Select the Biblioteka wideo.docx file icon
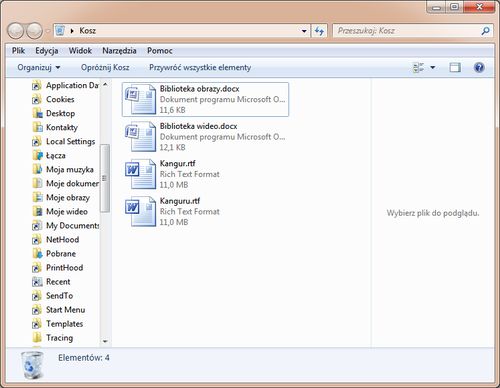 pyautogui.click(x=141, y=137)
